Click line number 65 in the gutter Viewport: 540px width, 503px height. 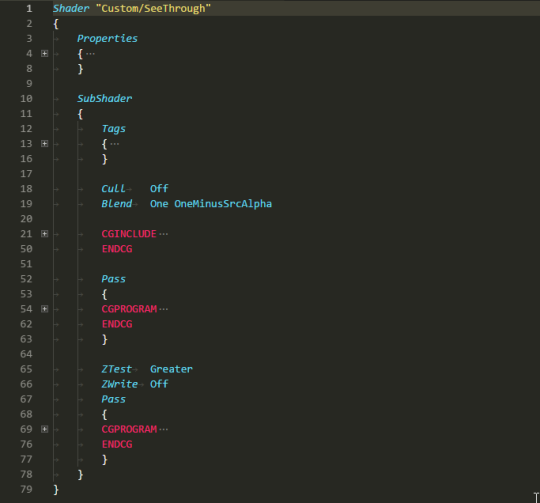point(27,369)
